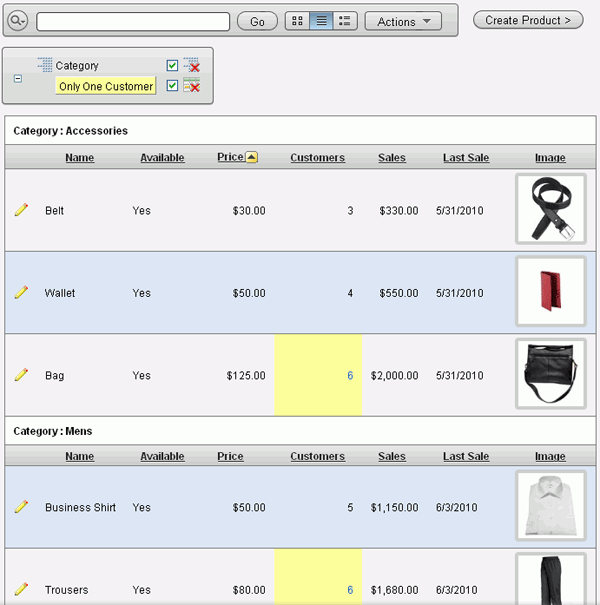Click the highlighted Customers value for Bag
Screen dimensions: 600x605
point(350,375)
